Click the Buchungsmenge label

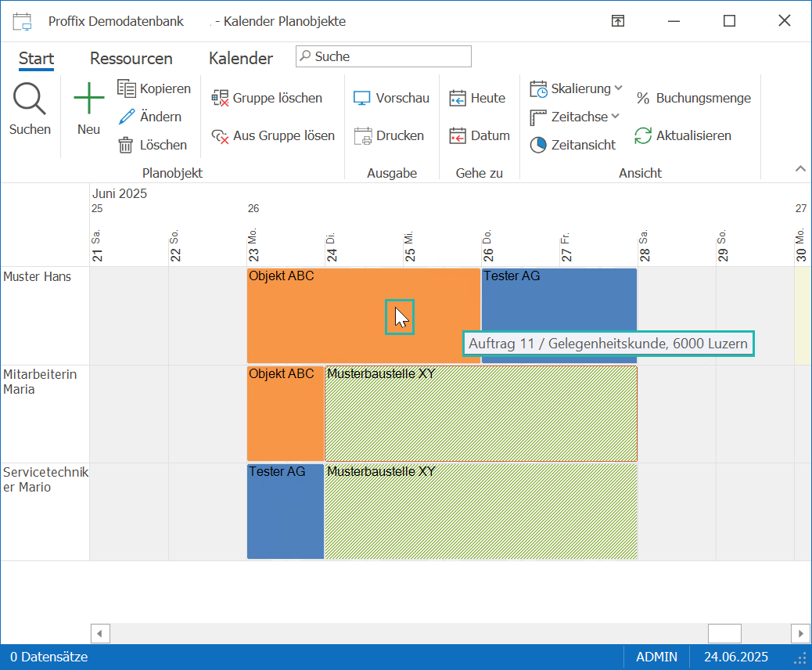point(703,98)
